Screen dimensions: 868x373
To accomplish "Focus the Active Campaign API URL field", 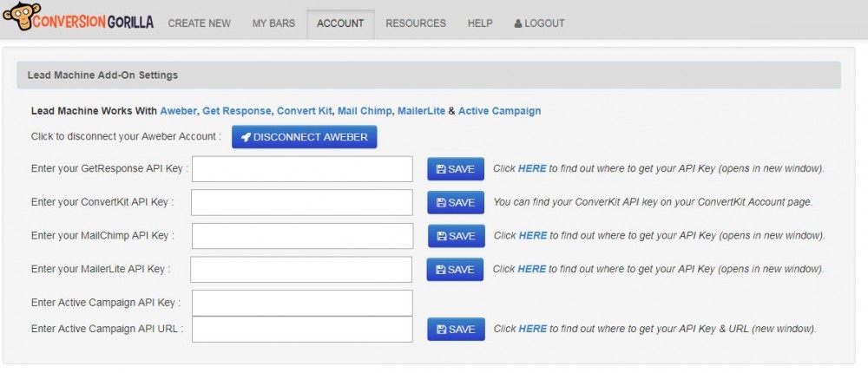I will [302, 330].
